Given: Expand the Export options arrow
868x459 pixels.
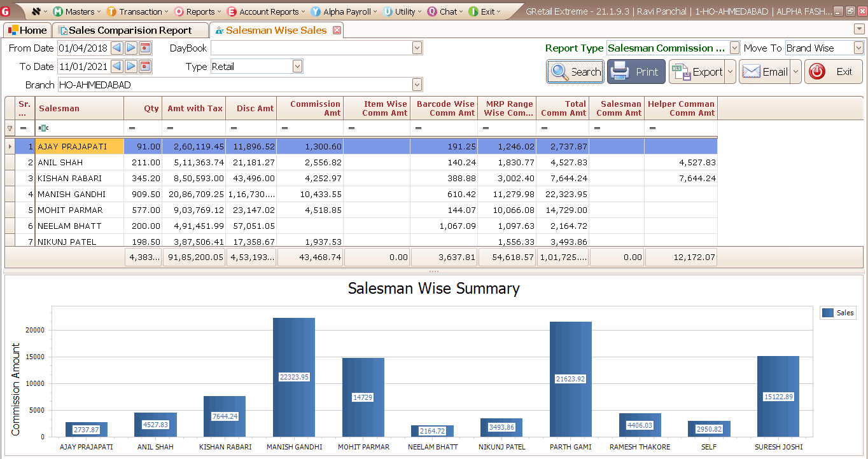Looking at the screenshot, I should [x=730, y=72].
